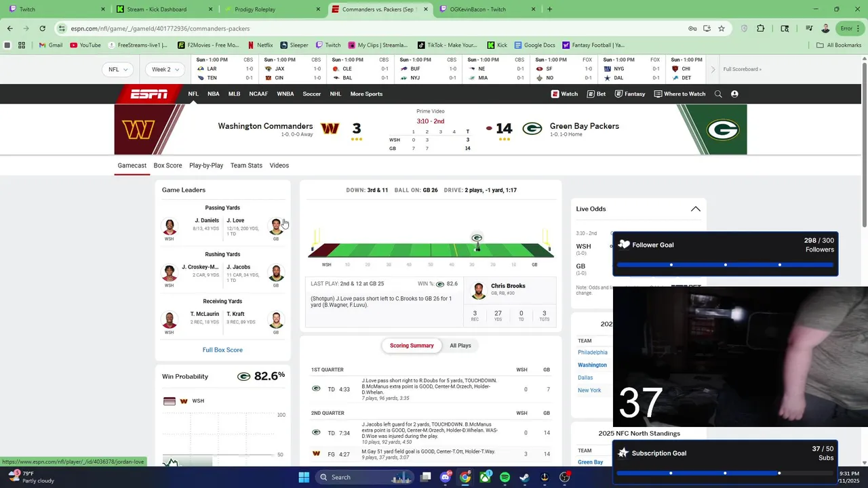This screenshot has width=868, height=488.
Task: Open the Netflix bookmark
Action: (260, 45)
